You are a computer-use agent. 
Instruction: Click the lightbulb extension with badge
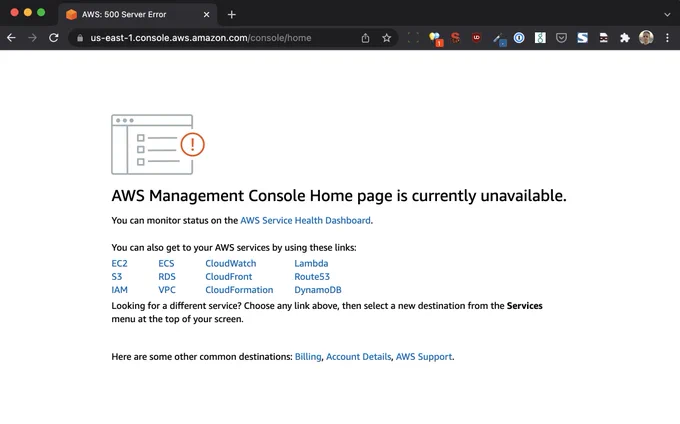435,39
